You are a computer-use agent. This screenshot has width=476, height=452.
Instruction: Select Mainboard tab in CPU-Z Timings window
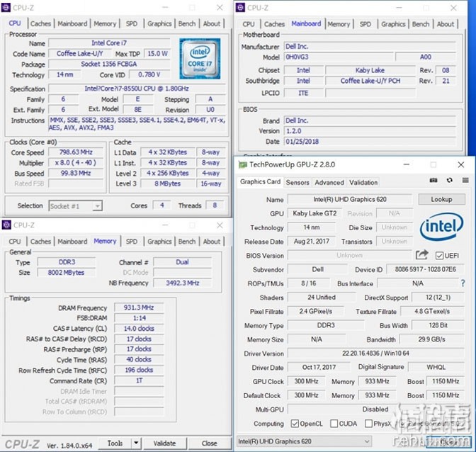coord(72,242)
